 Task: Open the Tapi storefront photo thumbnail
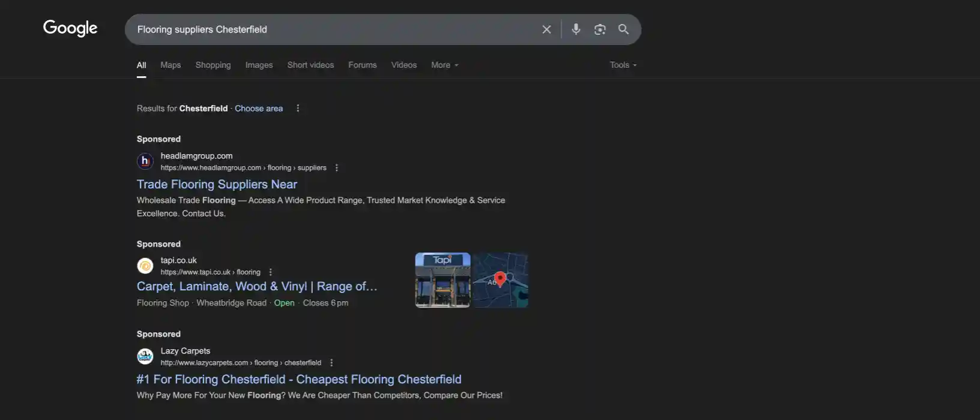pyautogui.click(x=443, y=280)
